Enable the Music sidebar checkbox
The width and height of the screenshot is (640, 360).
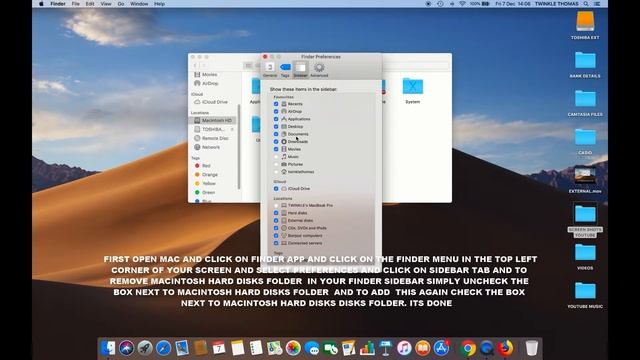pyautogui.click(x=276, y=157)
